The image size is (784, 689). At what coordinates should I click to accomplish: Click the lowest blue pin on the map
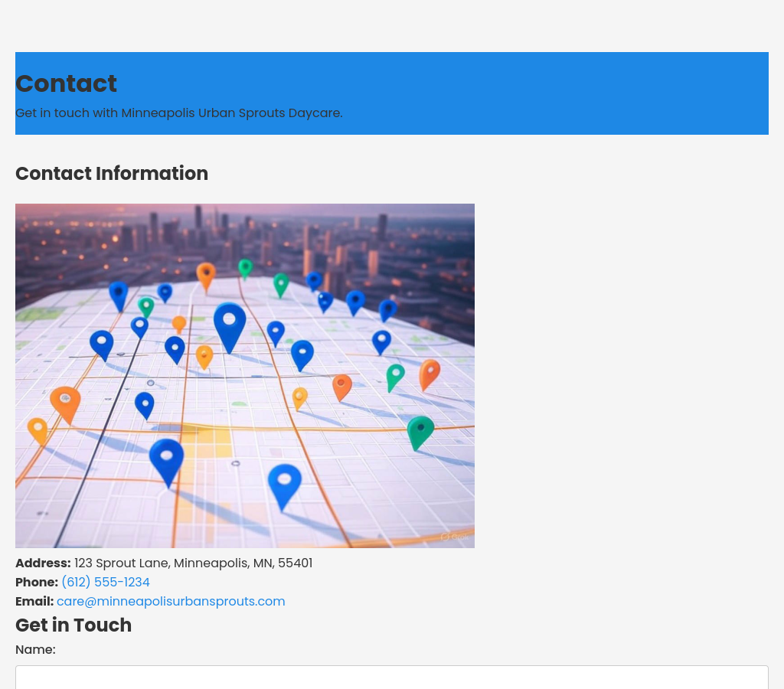pos(284,485)
